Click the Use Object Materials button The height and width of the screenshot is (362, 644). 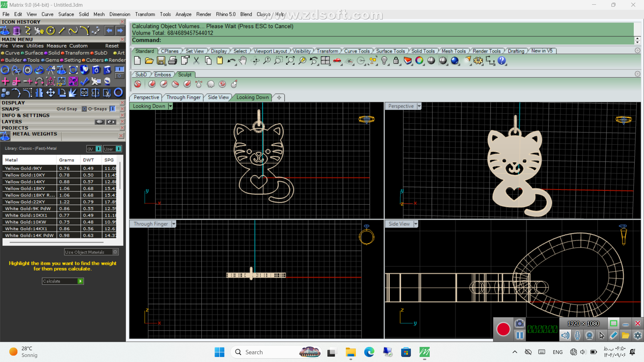91,252
